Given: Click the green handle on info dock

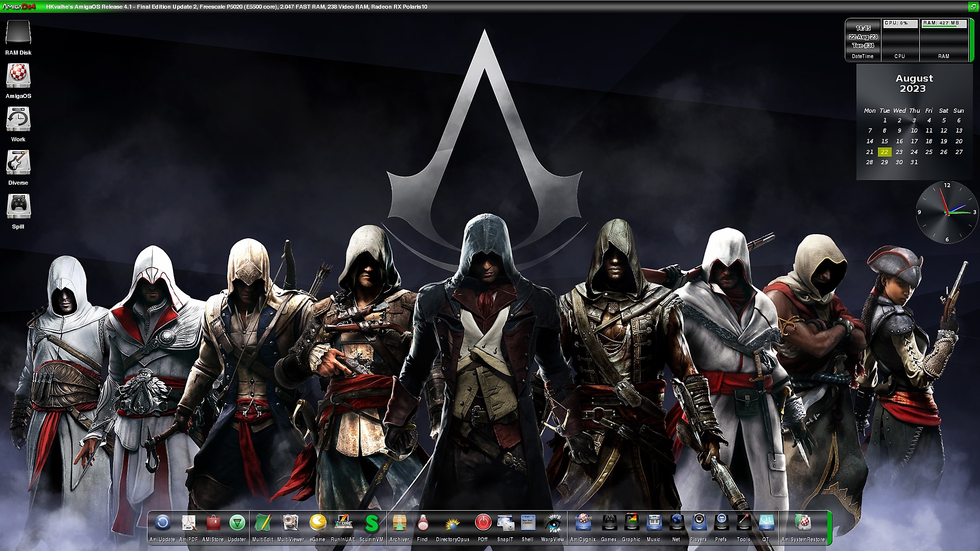Looking at the screenshot, I should (x=971, y=40).
